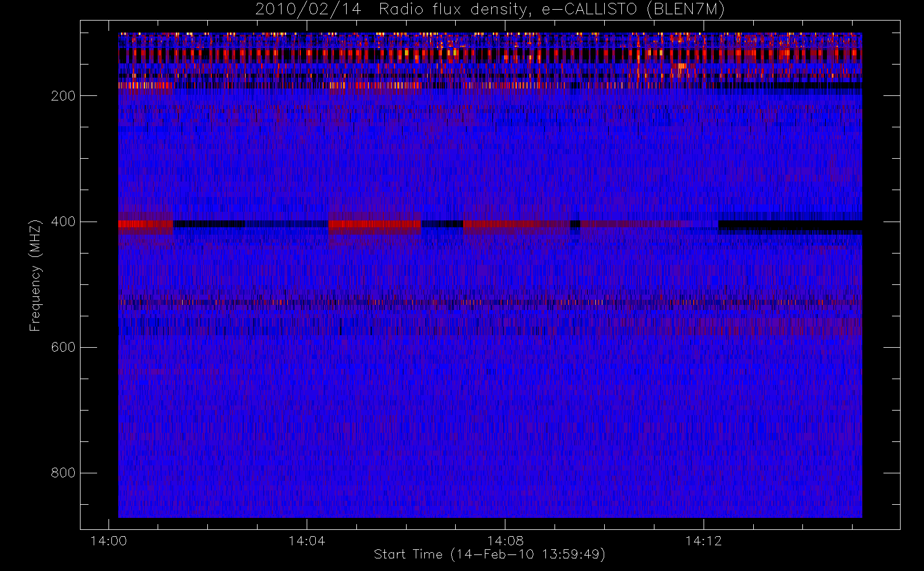Click the 14:08 time tick label
This screenshot has height=571, width=924.
coord(505,540)
